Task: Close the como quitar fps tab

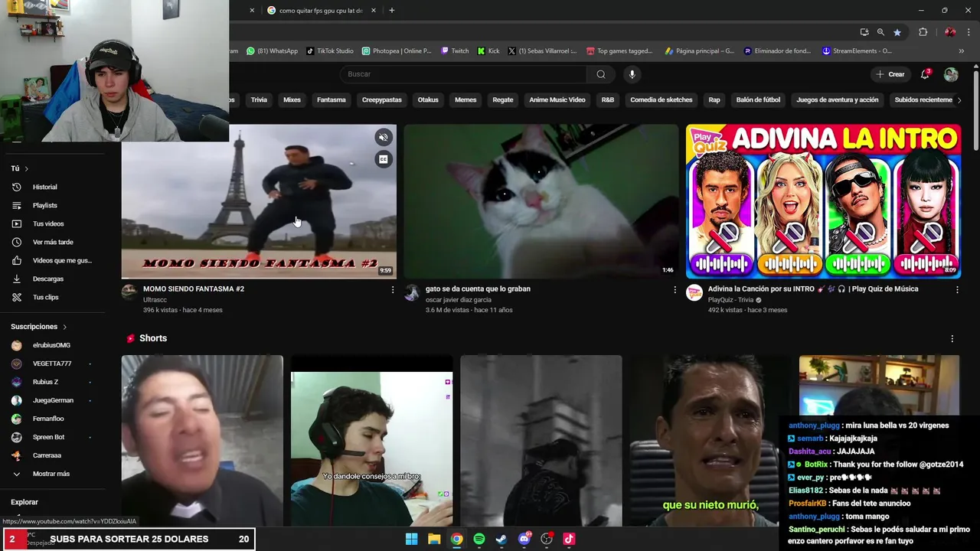Action: [x=374, y=11]
